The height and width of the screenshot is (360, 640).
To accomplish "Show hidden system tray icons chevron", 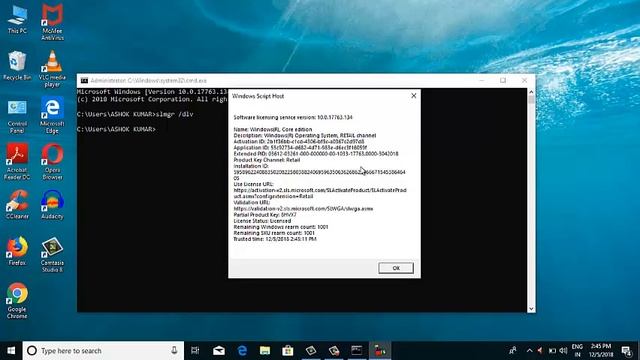I will click(x=529, y=351).
